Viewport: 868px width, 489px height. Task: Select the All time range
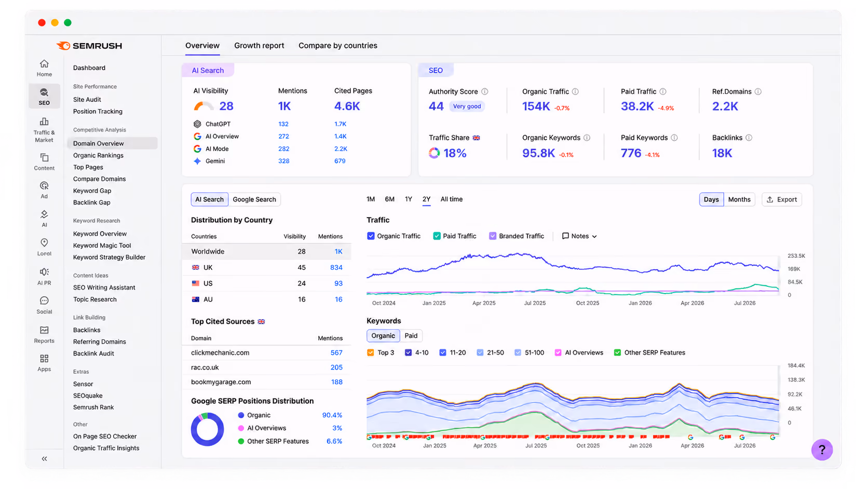[x=452, y=199]
